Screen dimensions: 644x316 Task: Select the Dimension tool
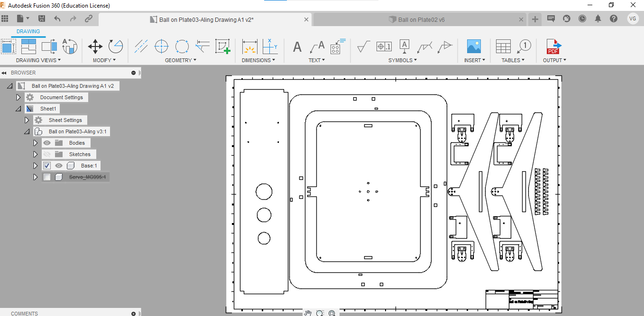click(x=249, y=46)
